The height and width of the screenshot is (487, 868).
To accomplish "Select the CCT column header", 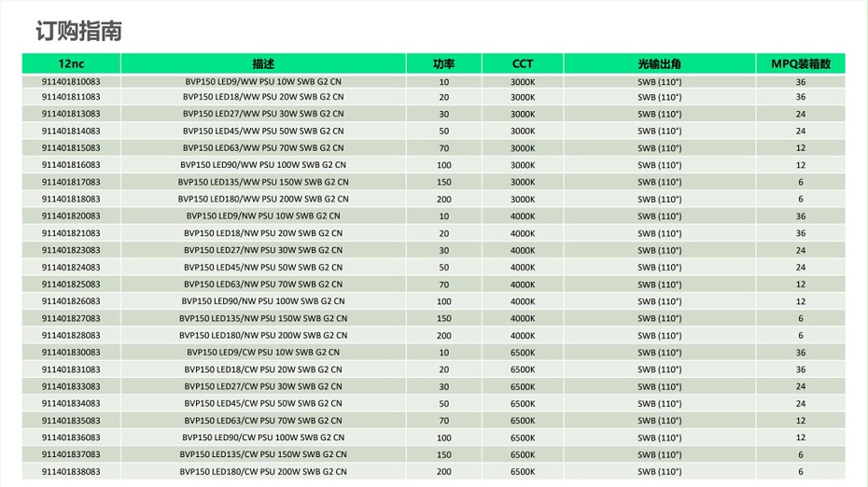I will pyautogui.click(x=523, y=63).
